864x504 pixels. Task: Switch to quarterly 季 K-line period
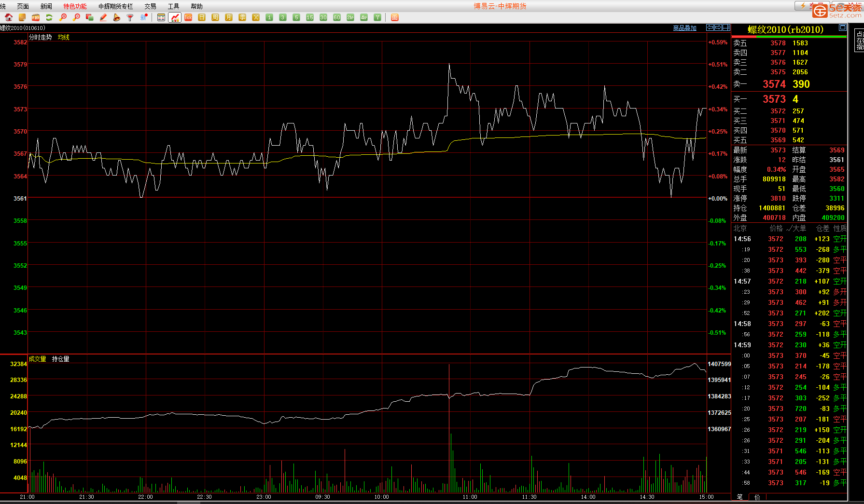242,17
